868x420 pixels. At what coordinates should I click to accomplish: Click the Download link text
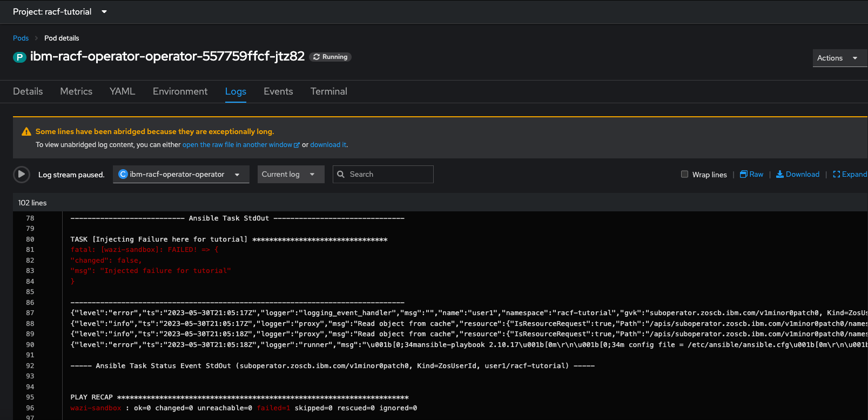click(x=803, y=174)
